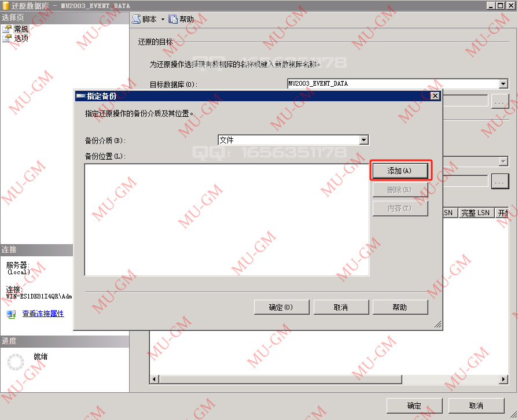The height and width of the screenshot is (420, 518).
Task: Click the upper ellipsis browse button on the right
Action: (500, 101)
